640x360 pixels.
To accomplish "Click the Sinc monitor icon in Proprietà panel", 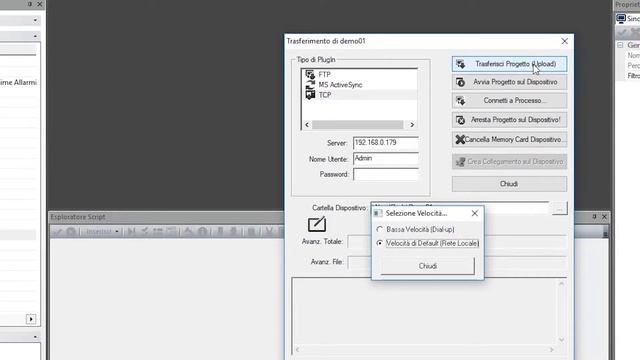I will pyautogui.click(x=621, y=18).
